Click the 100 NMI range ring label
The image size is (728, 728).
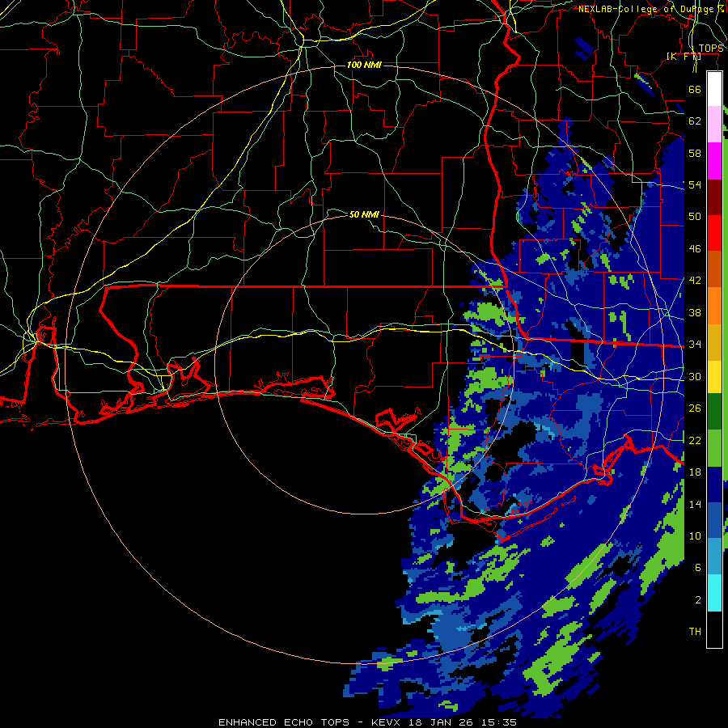click(364, 65)
